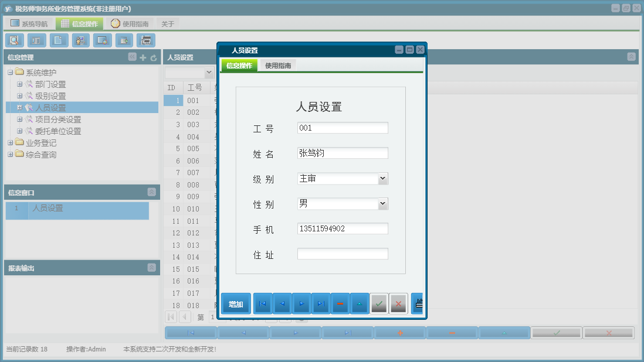Click the orange minus in the main bottom bar

tap(452, 333)
